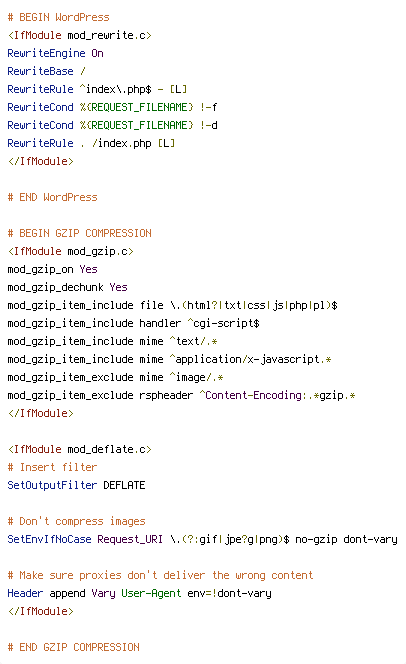Click 'SetEnvIfNoCase' directive keyword

(x=49, y=540)
